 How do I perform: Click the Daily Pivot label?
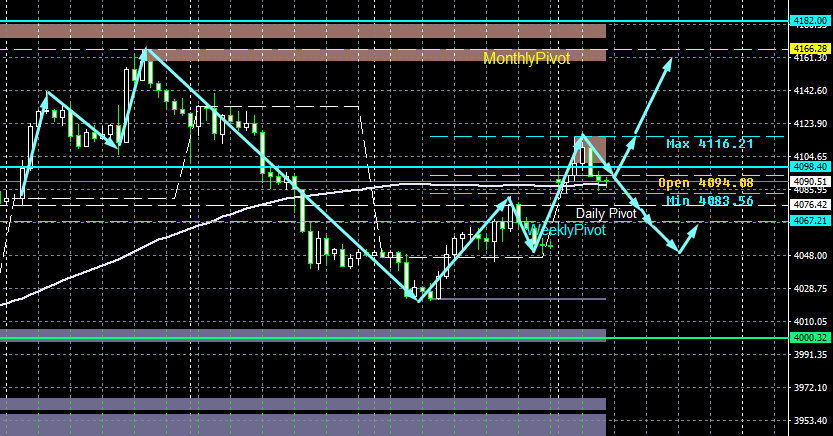pyautogui.click(x=606, y=213)
